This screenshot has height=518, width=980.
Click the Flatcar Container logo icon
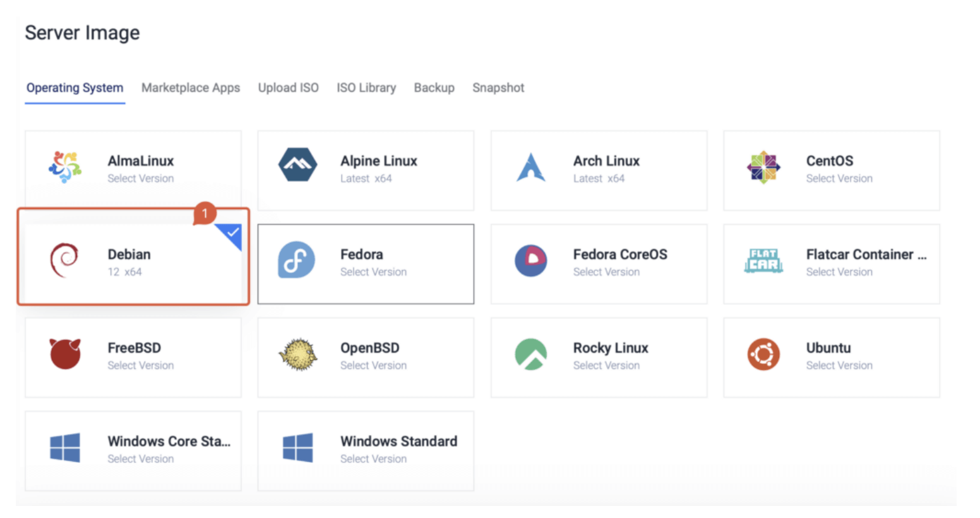[x=763, y=260]
